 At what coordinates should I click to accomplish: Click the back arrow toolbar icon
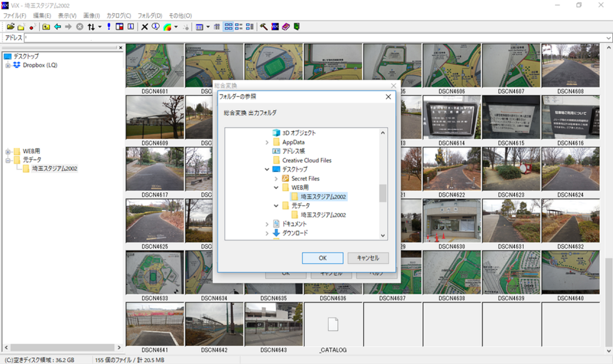click(x=57, y=26)
